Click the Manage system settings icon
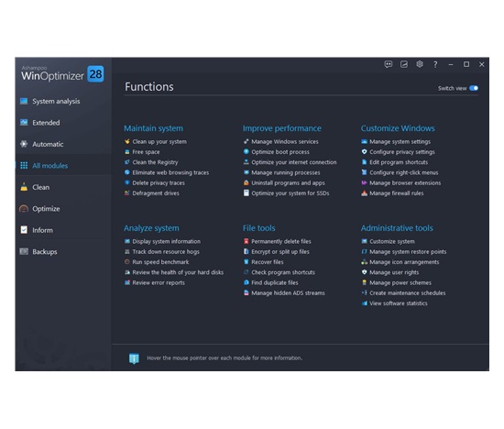 pos(364,141)
